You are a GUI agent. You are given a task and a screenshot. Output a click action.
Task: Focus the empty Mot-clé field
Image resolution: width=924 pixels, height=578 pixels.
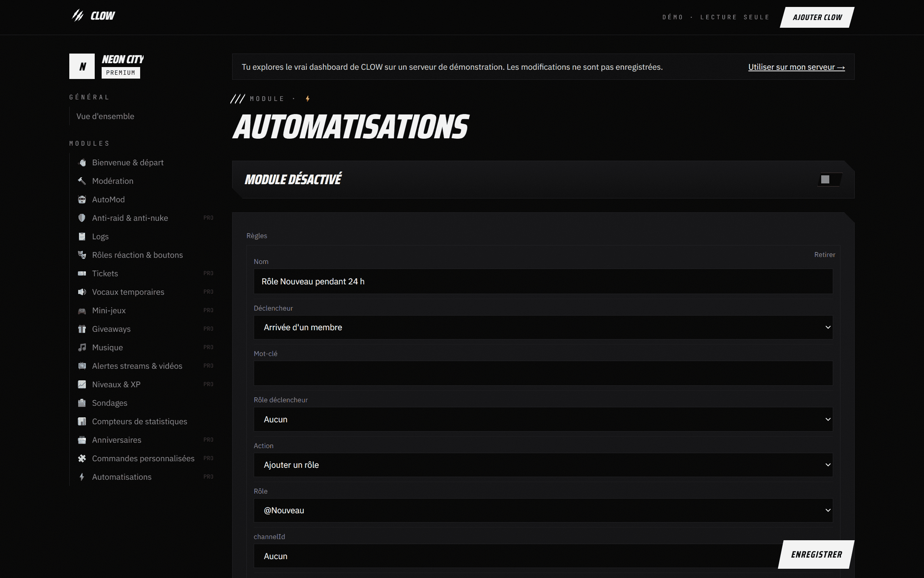(543, 373)
